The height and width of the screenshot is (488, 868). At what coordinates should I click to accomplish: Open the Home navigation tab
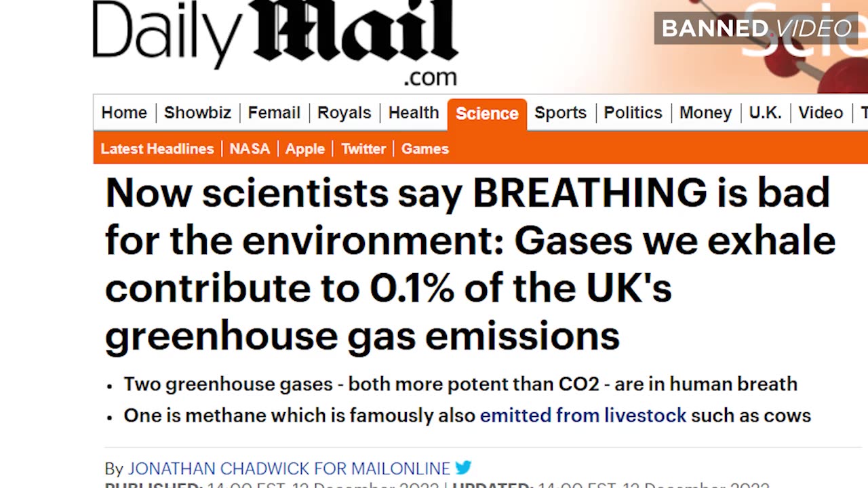(x=124, y=113)
